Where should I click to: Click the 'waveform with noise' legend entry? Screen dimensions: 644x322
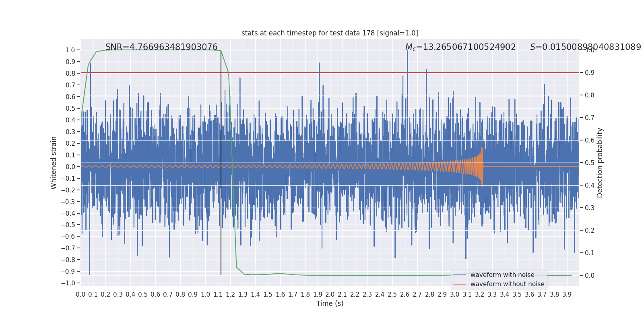tap(502, 275)
